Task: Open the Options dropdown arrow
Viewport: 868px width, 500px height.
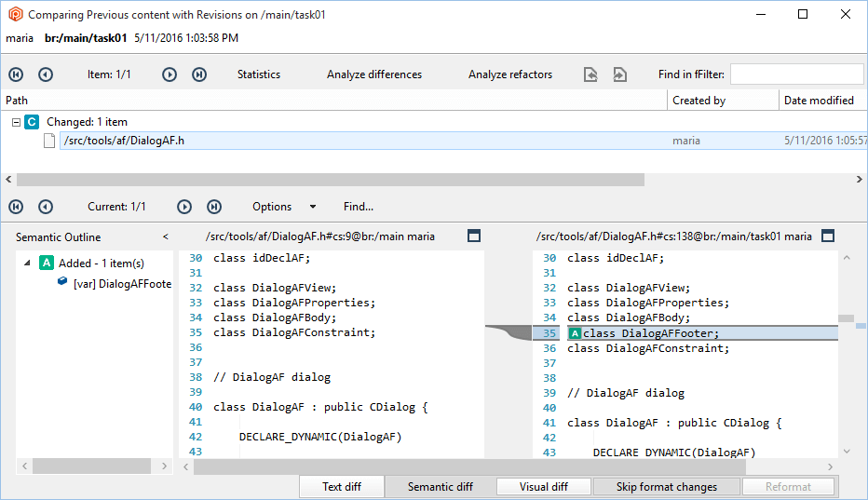Action: point(313,207)
